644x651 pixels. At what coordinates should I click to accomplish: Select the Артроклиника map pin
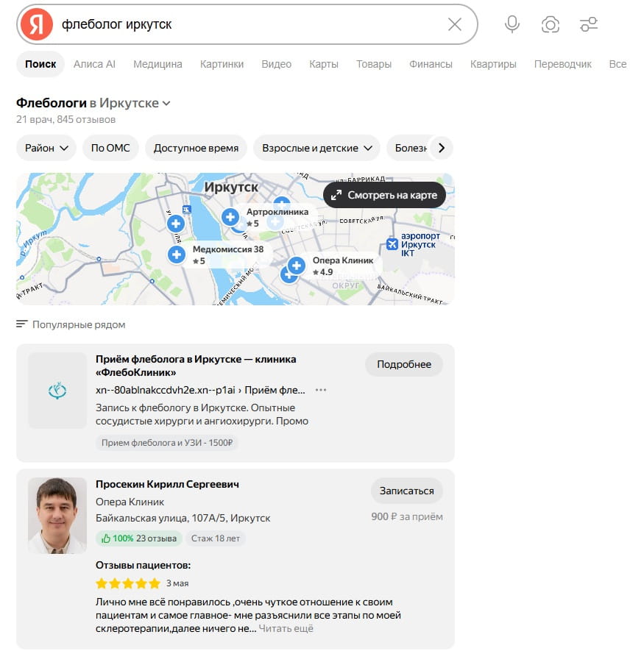tap(230, 217)
